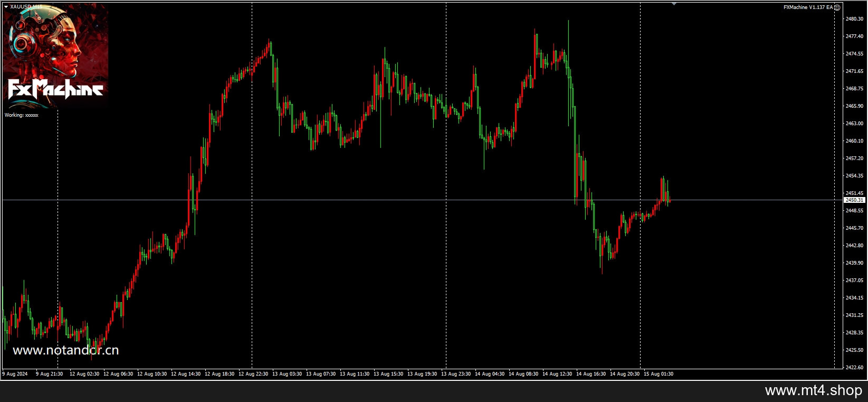The height and width of the screenshot is (402, 868).
Task: Click the '12 Aug 14:30' time axis label
Action: [186, 374]
